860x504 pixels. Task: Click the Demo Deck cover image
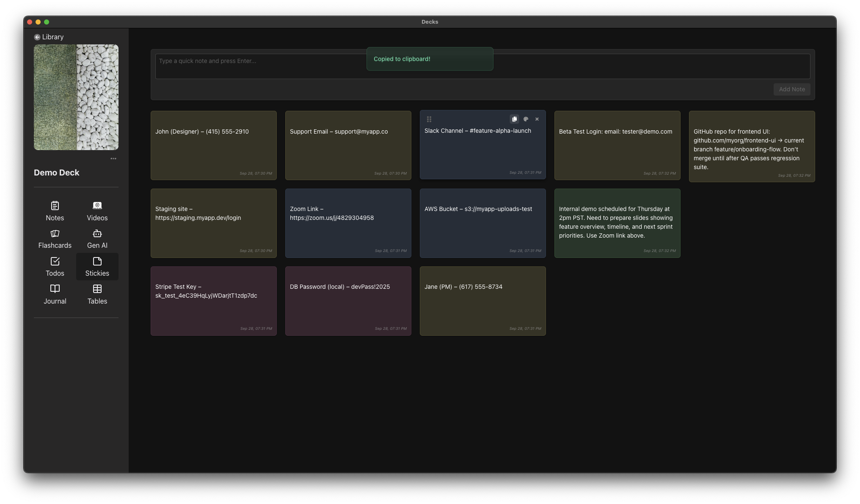click(x=76, y=97)
